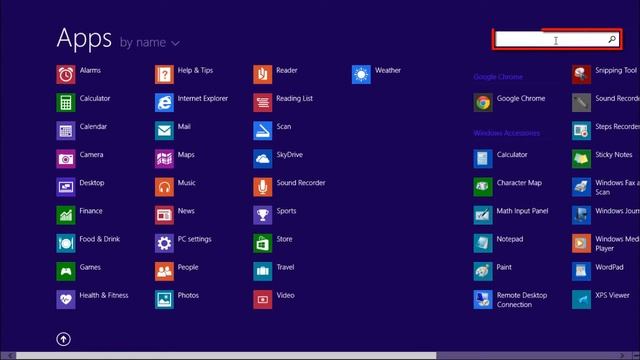Launch the green Calculator app icon
The height and width of the screenshot is (360, 640).
point(66,103)
